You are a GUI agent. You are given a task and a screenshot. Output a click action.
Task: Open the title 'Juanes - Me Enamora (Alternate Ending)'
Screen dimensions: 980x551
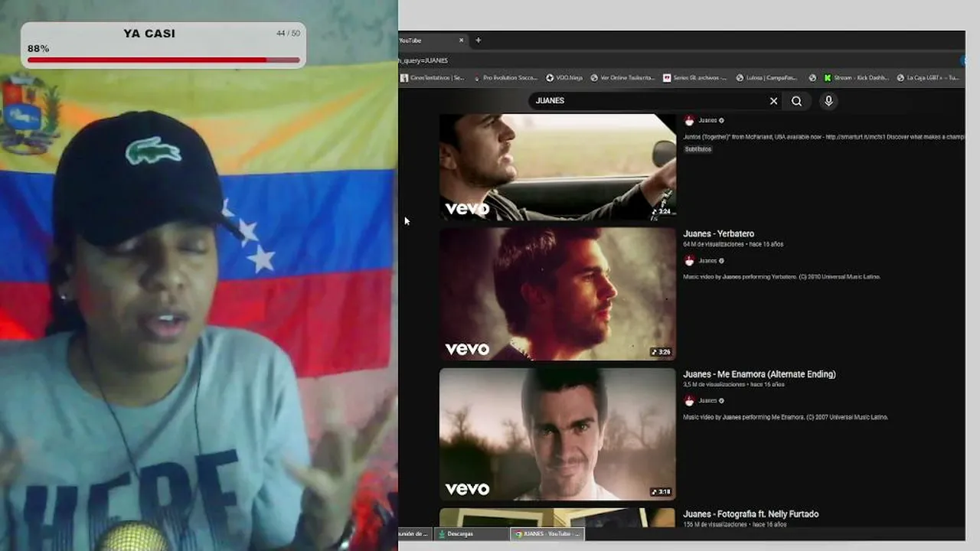759,374
